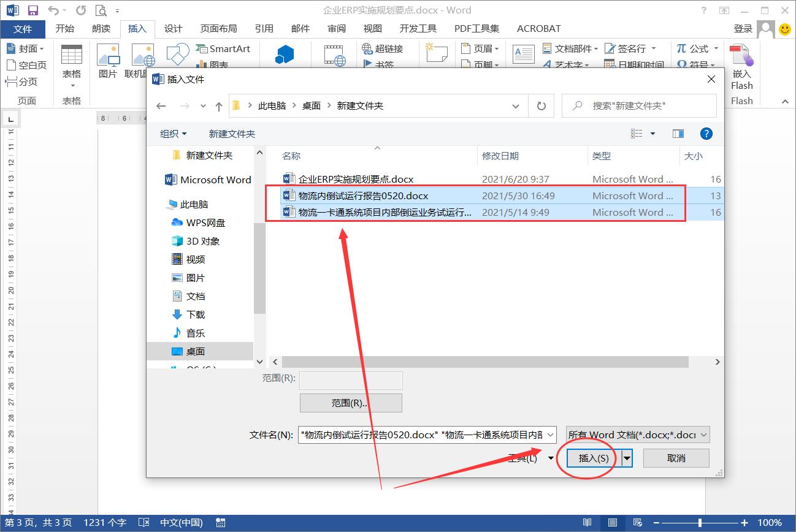Viewport: 796px width, 532px height.
Task: Select 此电脑 in navigation tree
Action: (x=194, y=204)
